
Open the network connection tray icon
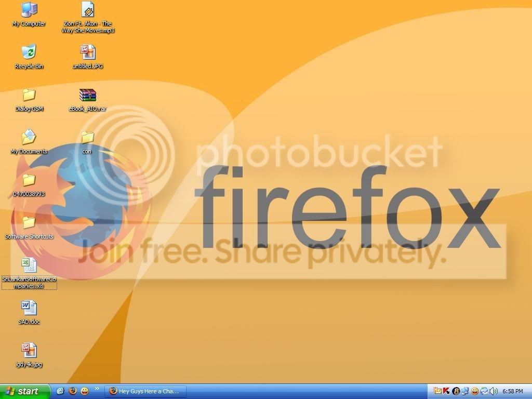coord(465,391)
